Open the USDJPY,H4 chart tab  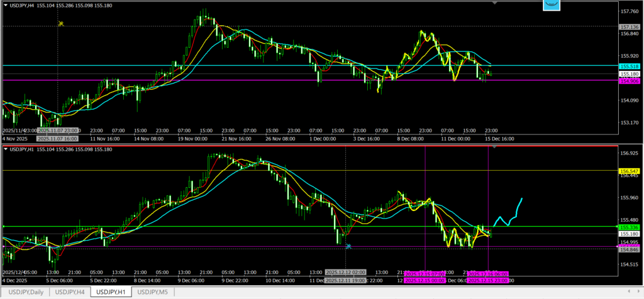[x=70, y=291]
